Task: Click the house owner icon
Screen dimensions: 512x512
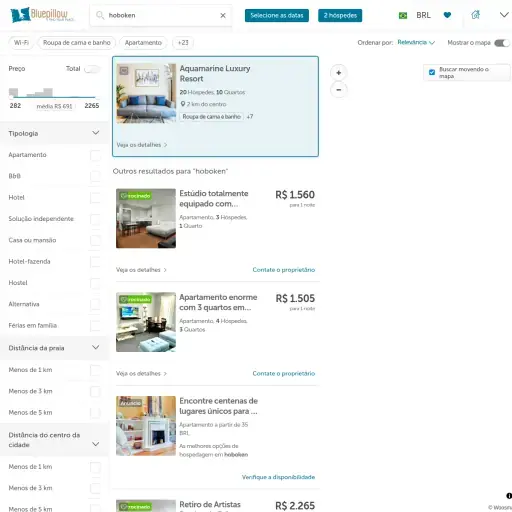Action: click(476, 15)
